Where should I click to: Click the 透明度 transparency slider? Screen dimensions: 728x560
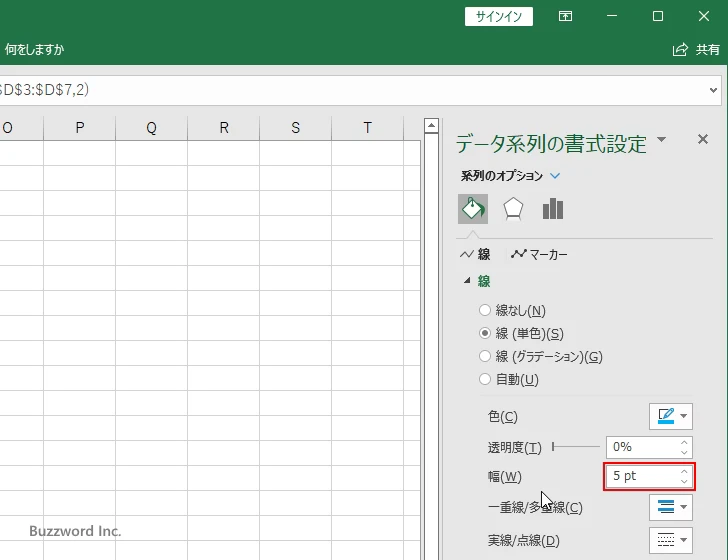[x=576, y=447]
